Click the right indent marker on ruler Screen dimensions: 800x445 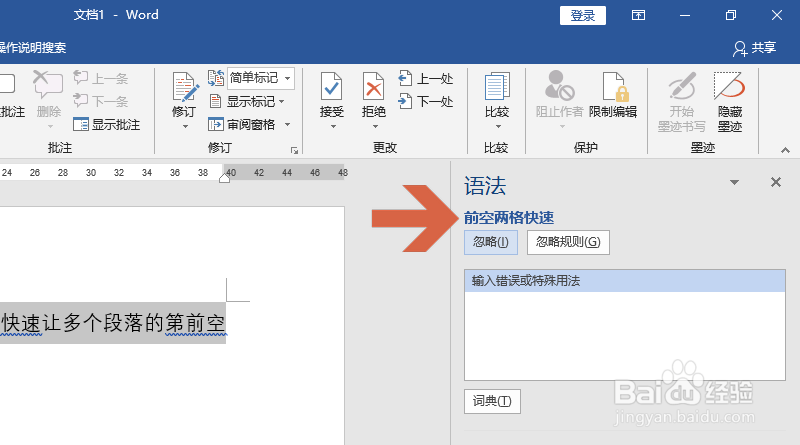(224, 177)
